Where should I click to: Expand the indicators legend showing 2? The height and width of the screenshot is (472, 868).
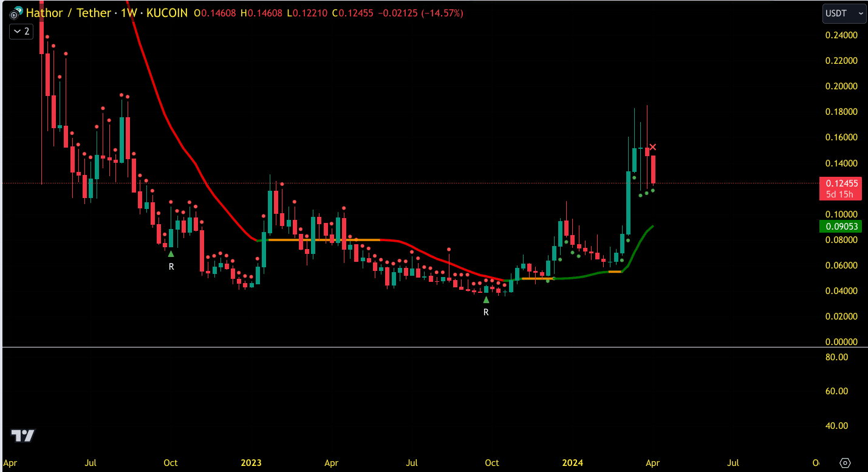[x=21, y=31]
